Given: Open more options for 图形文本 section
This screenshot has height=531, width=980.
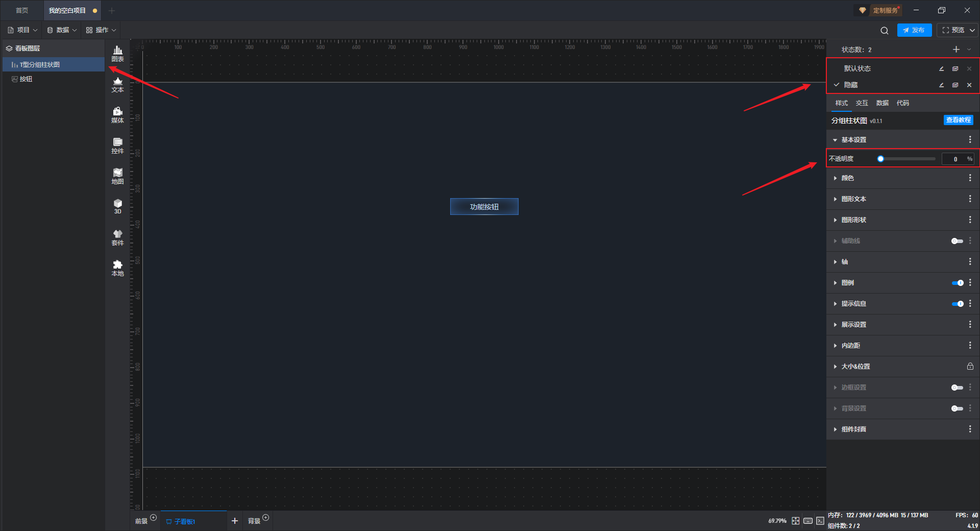Looking at the screenshot, I should (x=970, y=199).
